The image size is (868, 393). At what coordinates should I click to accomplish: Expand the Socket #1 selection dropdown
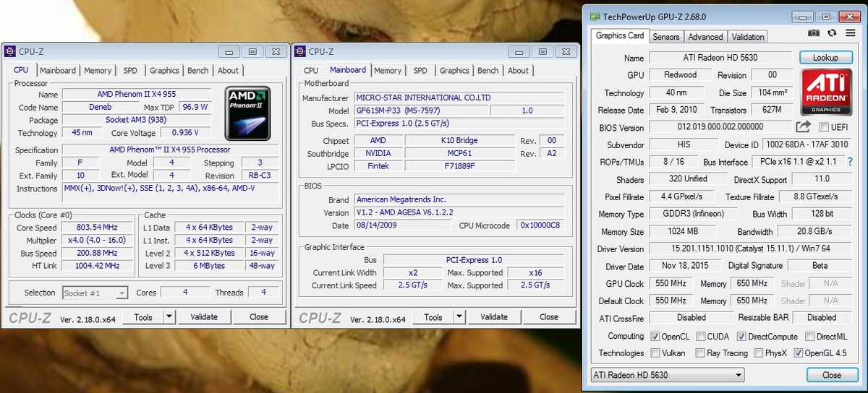[95, 293]
